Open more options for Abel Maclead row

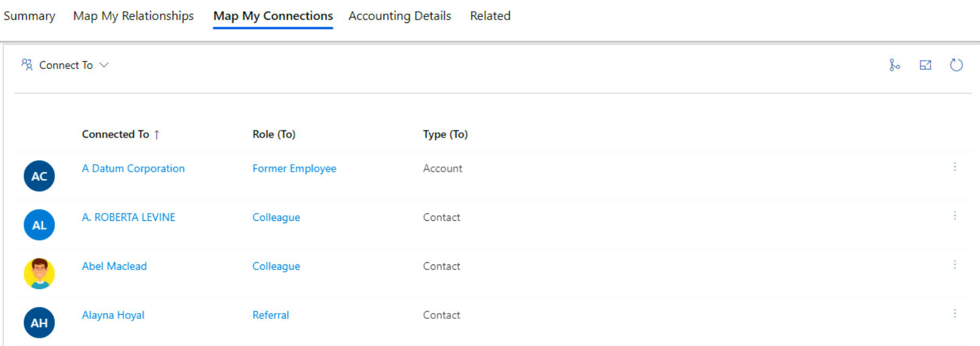point(955,265)
